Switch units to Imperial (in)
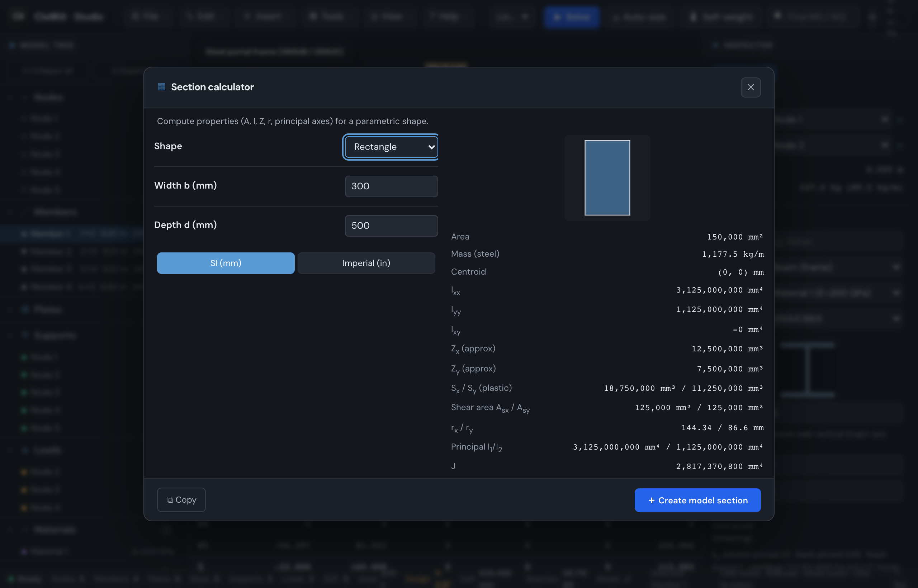The height and width of the screenshot is (588, 918). coord(366,263)
